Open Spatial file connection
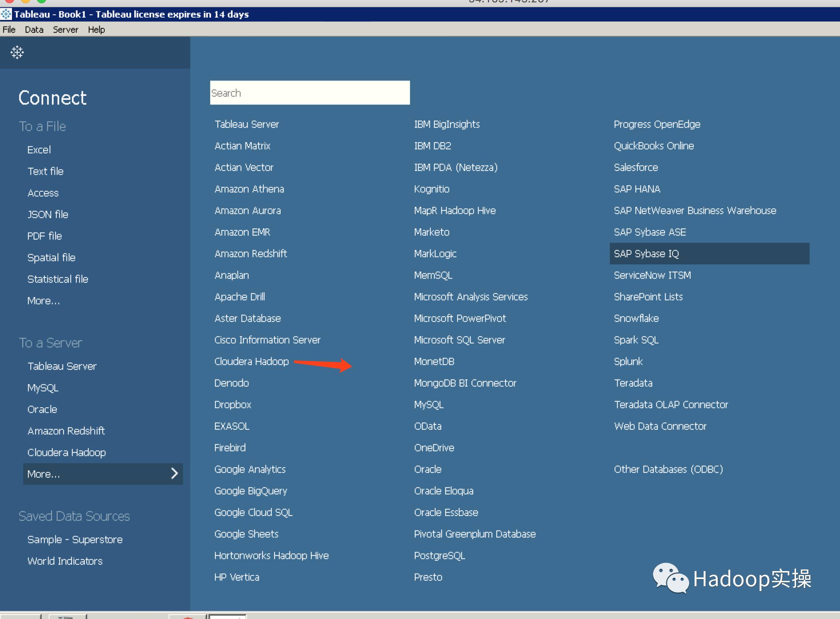Image resolution: width=840 pixels, height=619 pixels. click(52, 258)
